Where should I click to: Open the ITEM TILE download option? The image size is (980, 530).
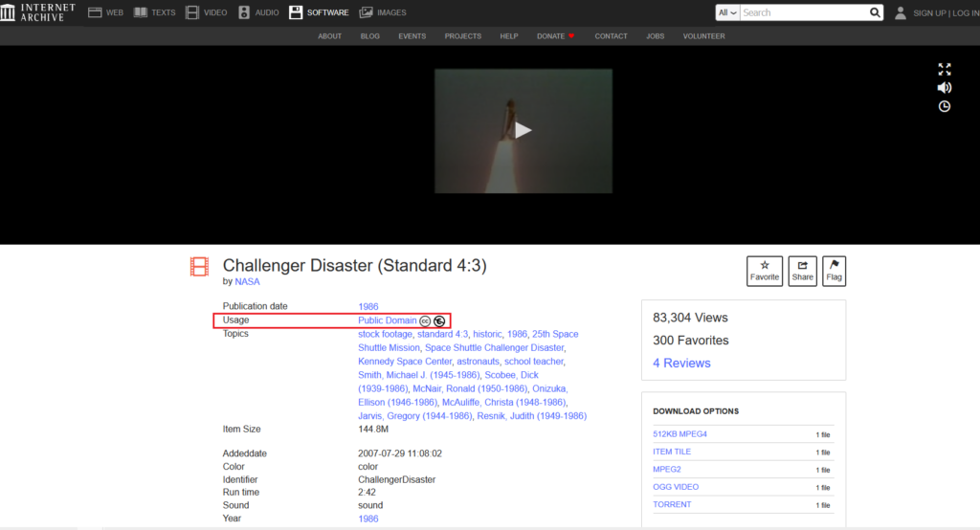pos(672,452)
